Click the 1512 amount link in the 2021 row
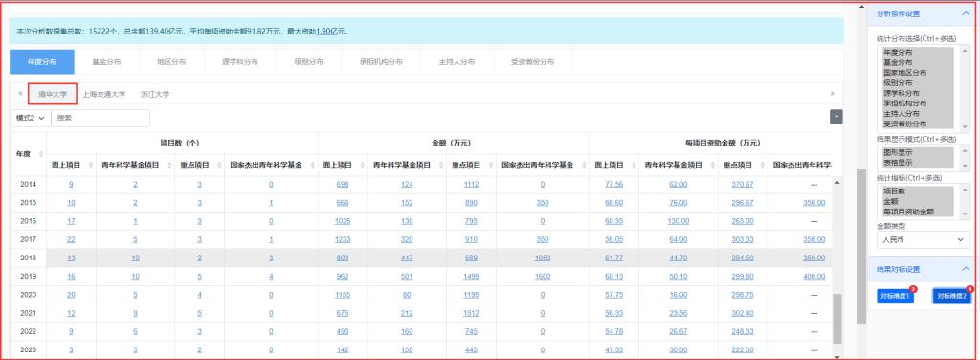 [x=471, y=313]
